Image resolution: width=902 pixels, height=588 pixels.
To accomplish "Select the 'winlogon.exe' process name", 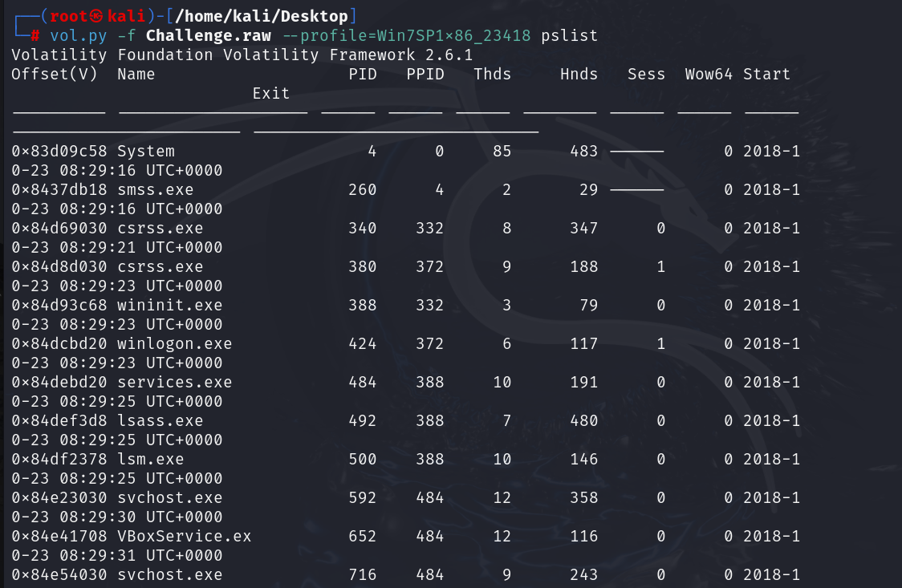I will tap(174, 343).
